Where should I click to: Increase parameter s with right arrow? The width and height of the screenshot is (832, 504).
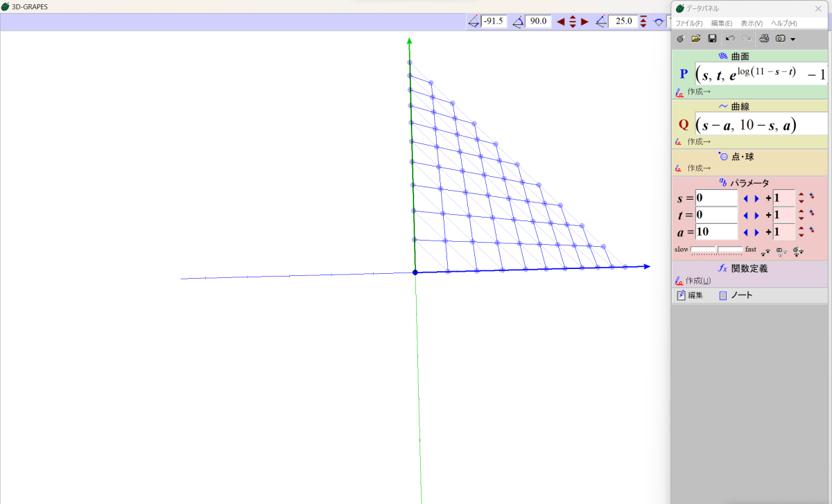[757, 198]
